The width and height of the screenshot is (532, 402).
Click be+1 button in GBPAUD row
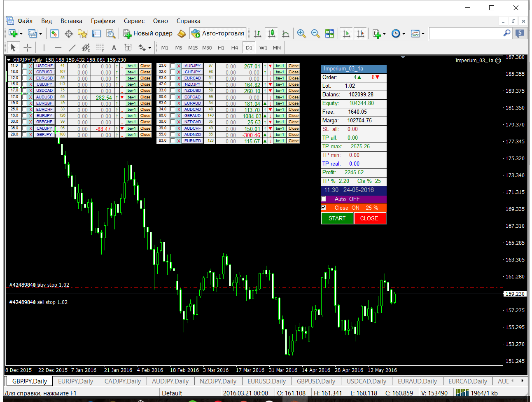point(280,116)
